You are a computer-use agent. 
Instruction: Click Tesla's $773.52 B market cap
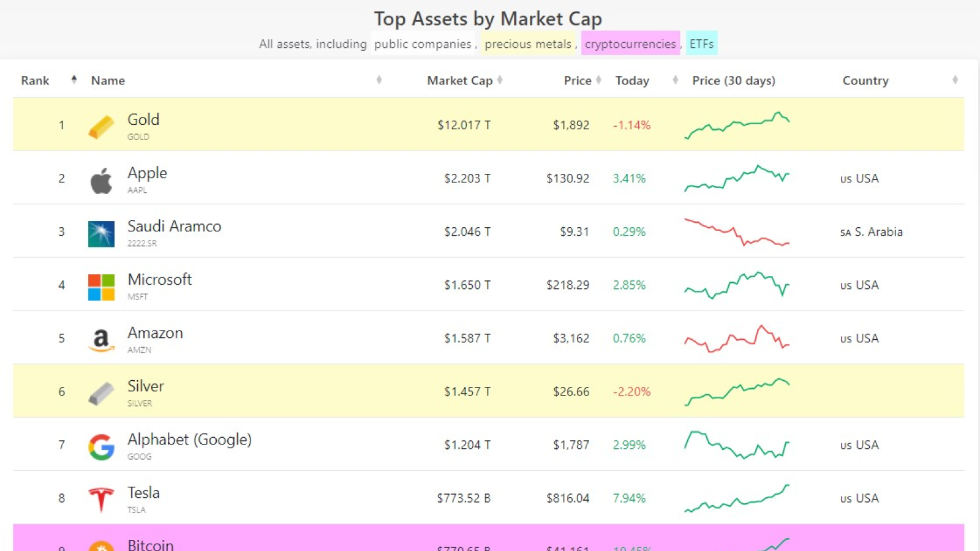[x=464, y=498]
